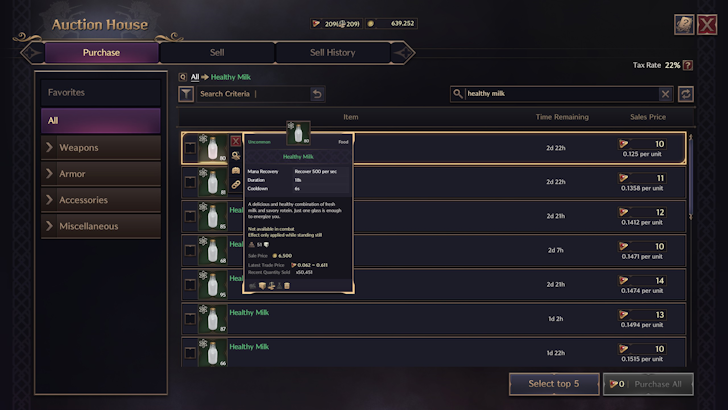Close the Healthy Milk tooltip popup
The width and height of the screenshot is (728, 410).
pos(236,142)
